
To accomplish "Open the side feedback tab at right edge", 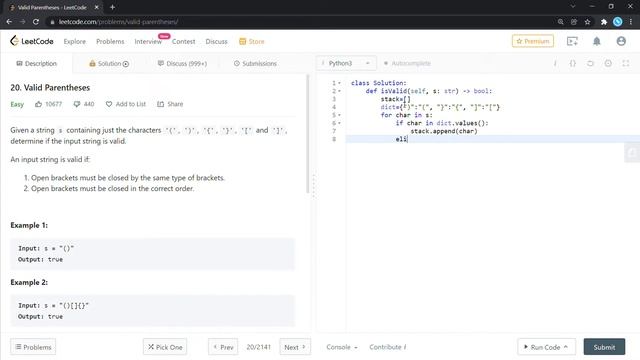I will click(632, 153).
